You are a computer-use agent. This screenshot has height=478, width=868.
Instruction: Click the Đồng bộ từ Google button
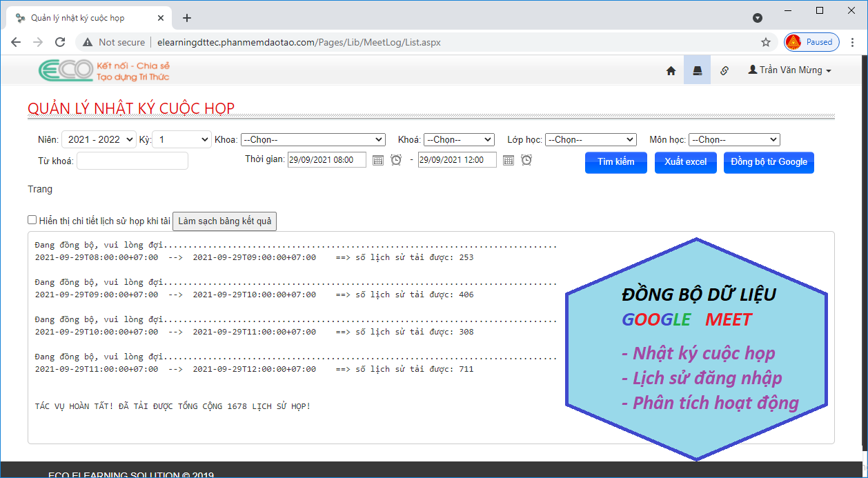769,162
